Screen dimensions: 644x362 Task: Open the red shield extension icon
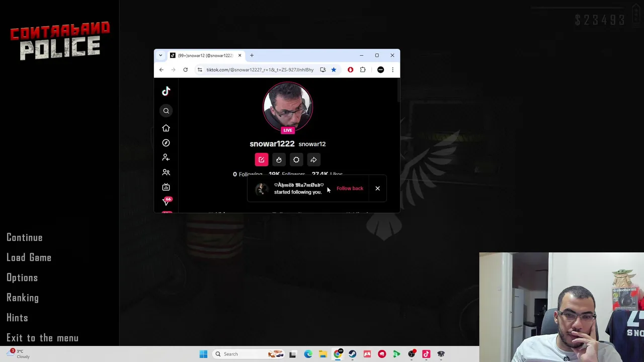tap(351, 70)
